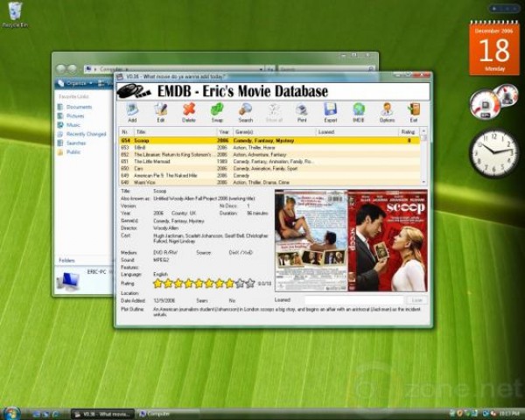This screenshot has width=525, height=420.
Task: Click the Recently Changed link in Explorer
Action: click(86, 134)
